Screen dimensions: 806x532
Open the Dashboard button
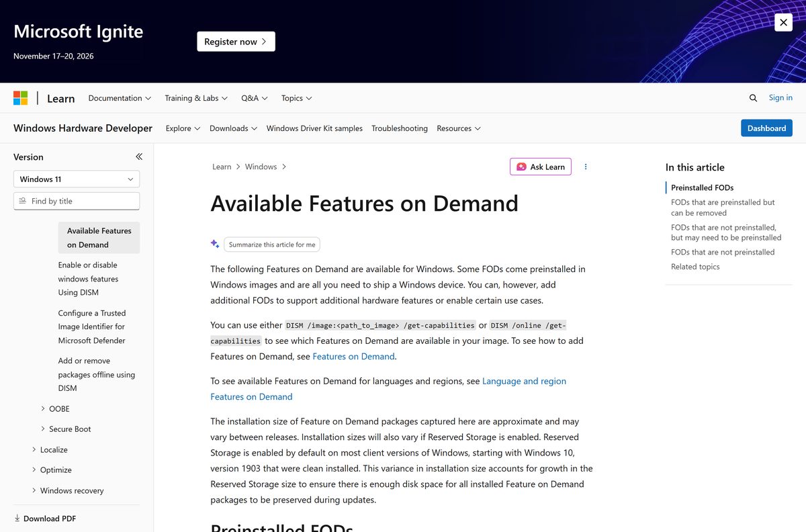766,128
